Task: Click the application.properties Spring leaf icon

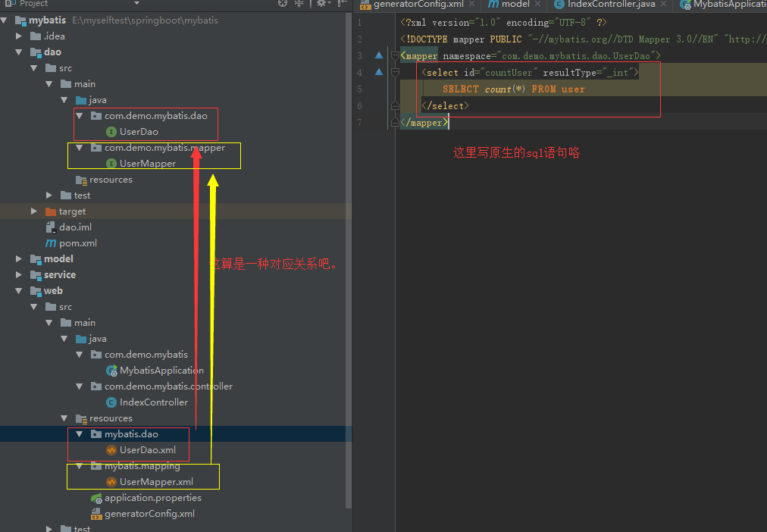Action: (x=96, y=498)
